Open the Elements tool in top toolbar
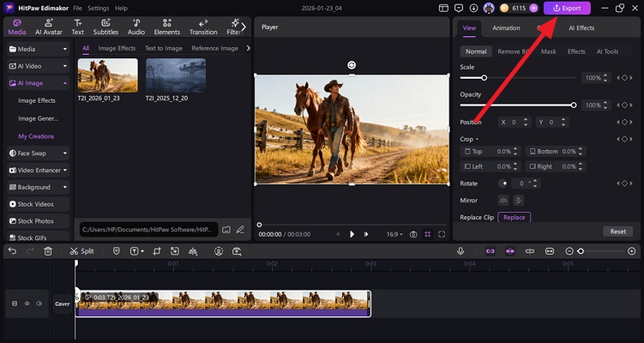The width and height of the screenshot is (644, 343). (166, 27)
